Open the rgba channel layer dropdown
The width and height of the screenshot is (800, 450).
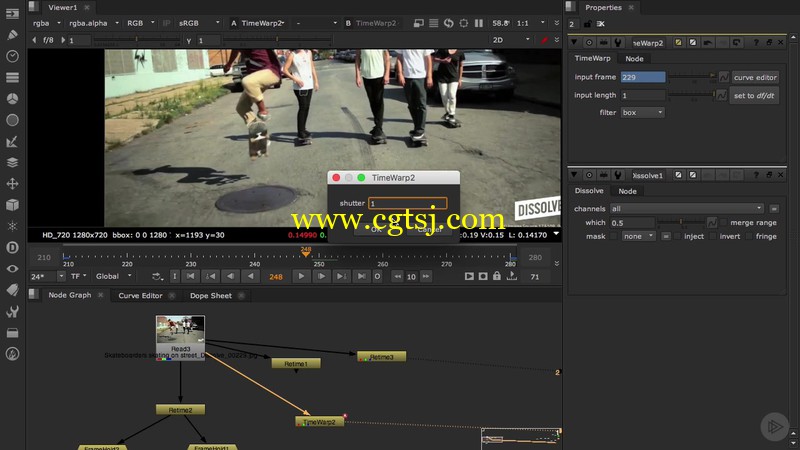click(x=47, y=23)
